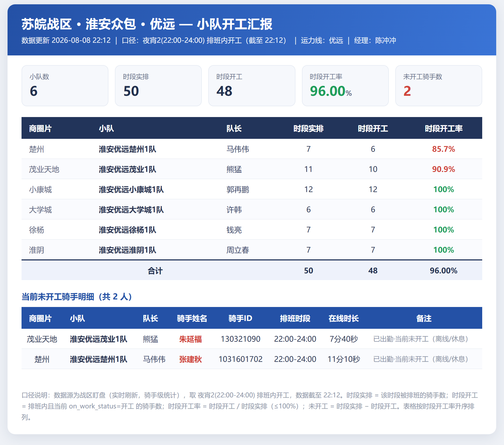
Task: Click the 22:00-24:00 shift for 朱延福
Action: pyautogui.click(x=295, y=339)
